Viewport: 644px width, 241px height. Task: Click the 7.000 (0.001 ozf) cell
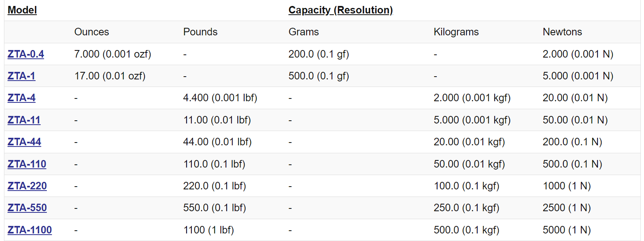[x=112, y=54]
